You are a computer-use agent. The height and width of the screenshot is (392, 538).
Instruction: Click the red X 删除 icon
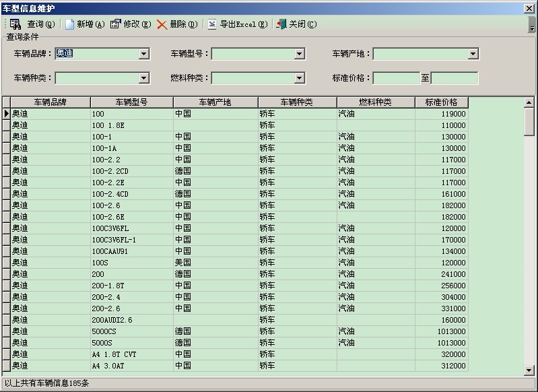click(162, 24)
